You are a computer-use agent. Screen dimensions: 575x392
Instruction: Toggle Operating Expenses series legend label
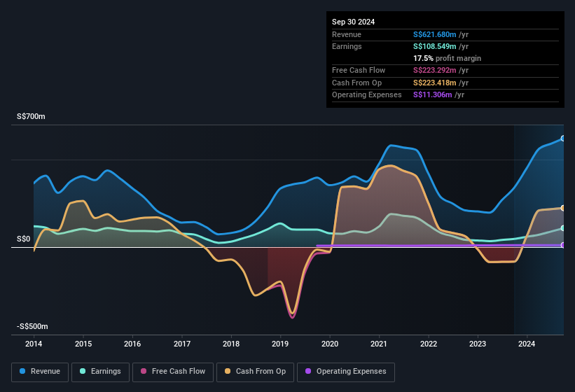click(x=351, y=372)
